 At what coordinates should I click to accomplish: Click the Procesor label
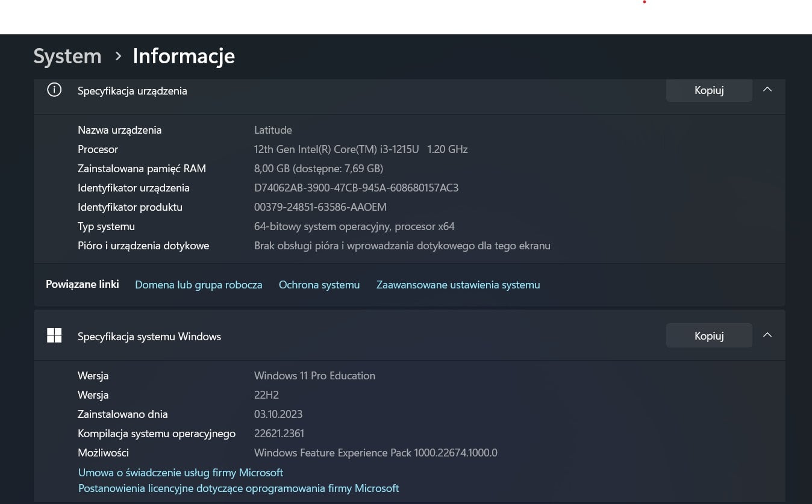[98, 149]
